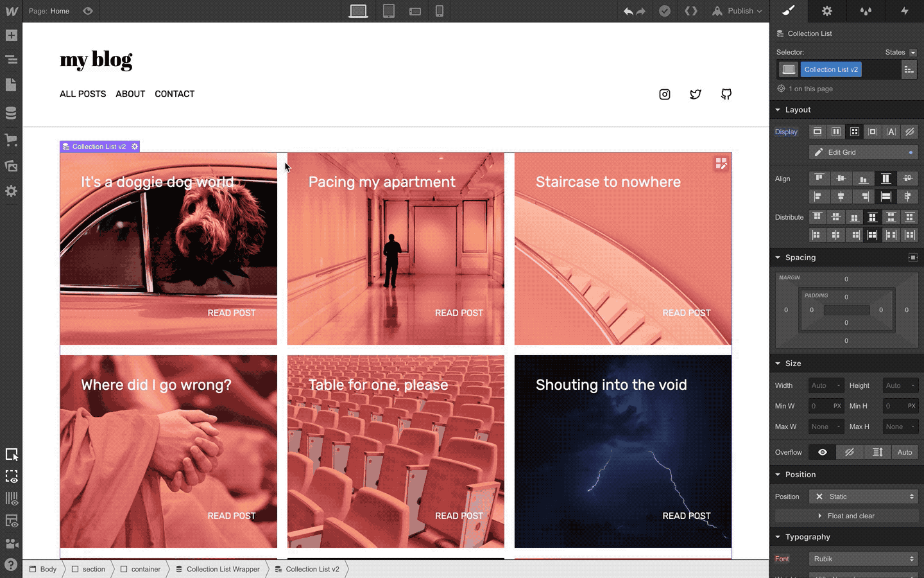Select Collection List Wrapper breadcrumb

(x=218, y=569)
